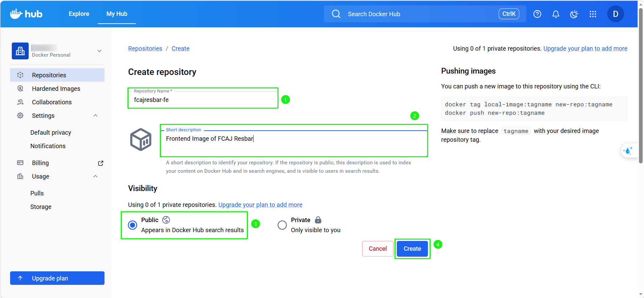Open the AI assistant sparkle button

[x=628, y=151]
